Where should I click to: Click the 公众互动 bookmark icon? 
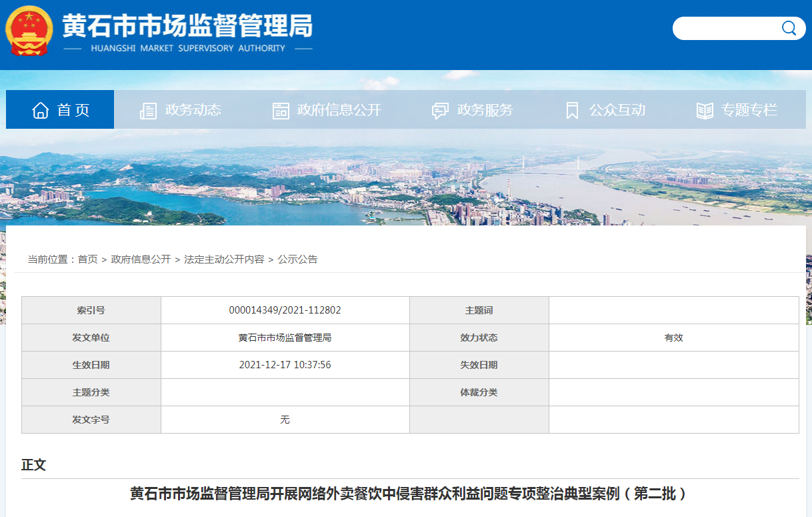[x=572, y=111]
